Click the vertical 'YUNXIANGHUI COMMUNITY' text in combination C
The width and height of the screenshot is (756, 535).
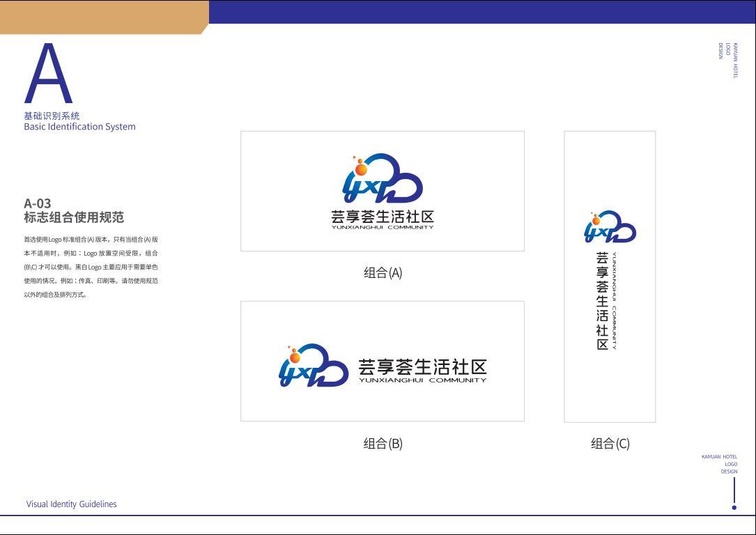pyautogui.click(x=615, y=301)
